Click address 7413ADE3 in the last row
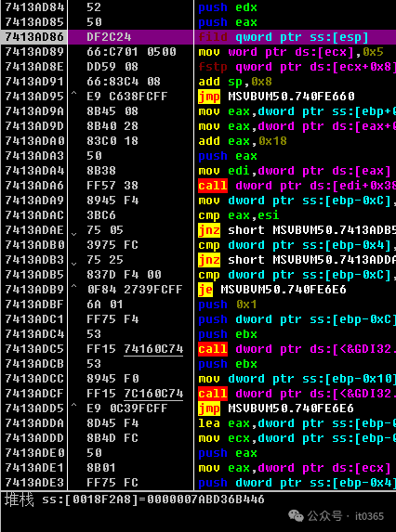Image resolution: width=396 pixels, height=532 pixels. coord(34,483)
